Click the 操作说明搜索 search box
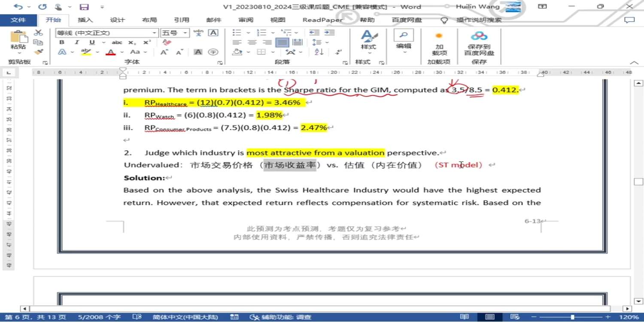 point(479,20)
